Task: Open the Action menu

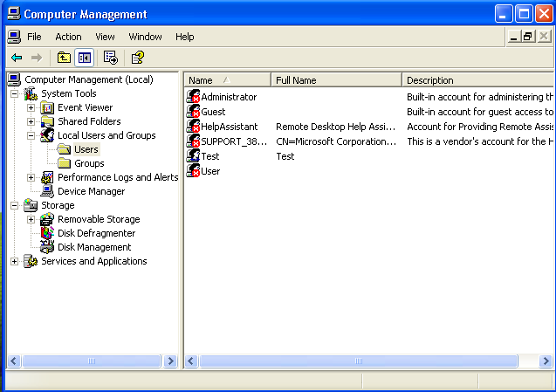Action: click(x=68, y=37)
